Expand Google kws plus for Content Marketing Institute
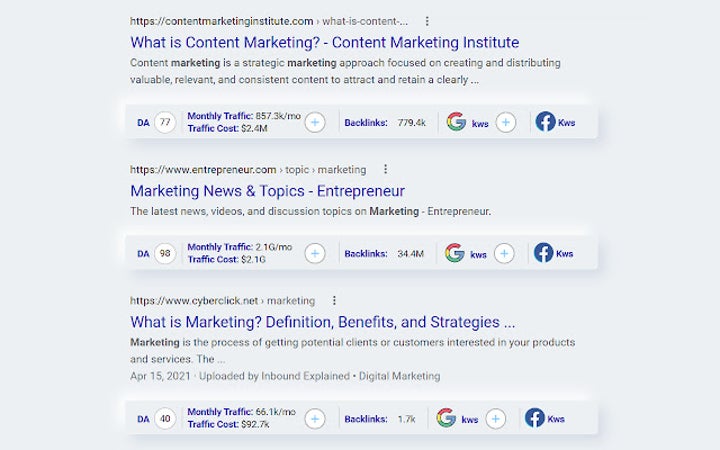The image size is (720, 450). tap(506, 122)
